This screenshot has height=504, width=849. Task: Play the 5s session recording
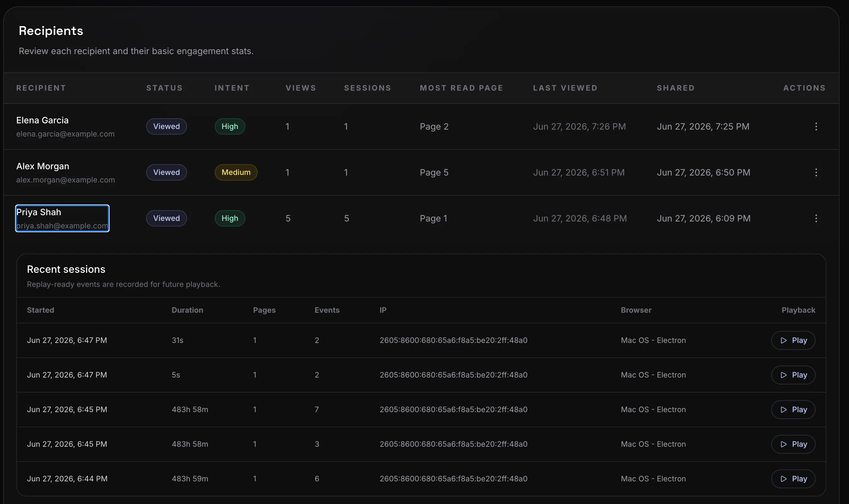pos(793,375)
